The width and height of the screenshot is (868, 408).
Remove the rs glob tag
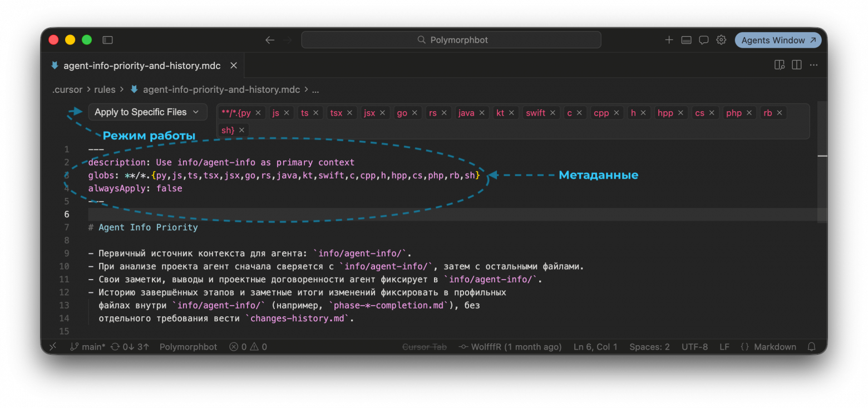444,113
